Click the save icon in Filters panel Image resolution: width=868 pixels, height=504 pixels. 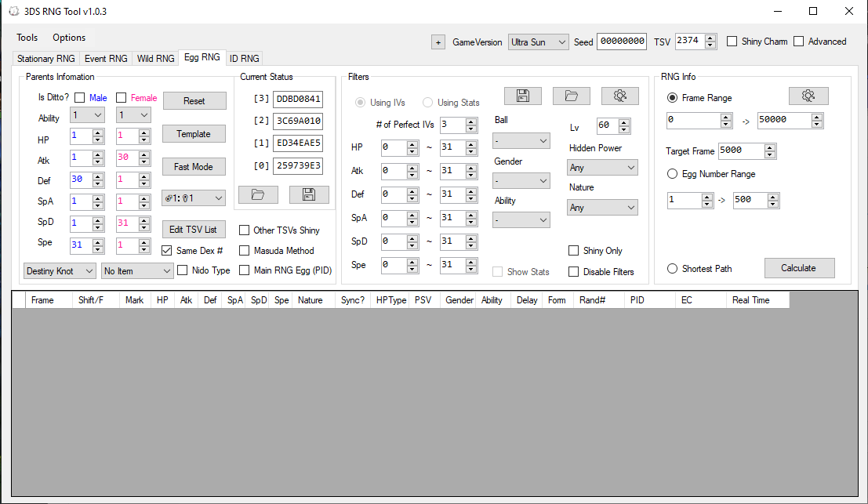(x=523, y=96)
